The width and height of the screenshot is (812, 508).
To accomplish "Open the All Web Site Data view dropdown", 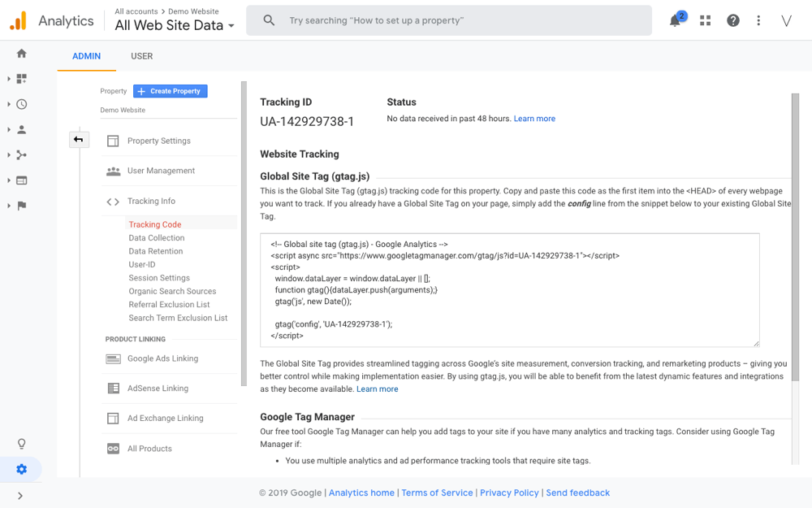I will click(175, 25).
